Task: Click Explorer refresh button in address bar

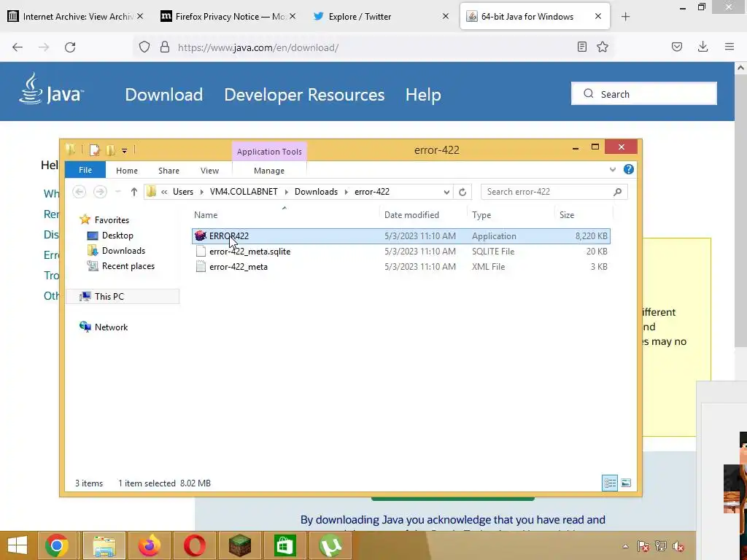Action: pyautogui.click(x=462, y=192)
